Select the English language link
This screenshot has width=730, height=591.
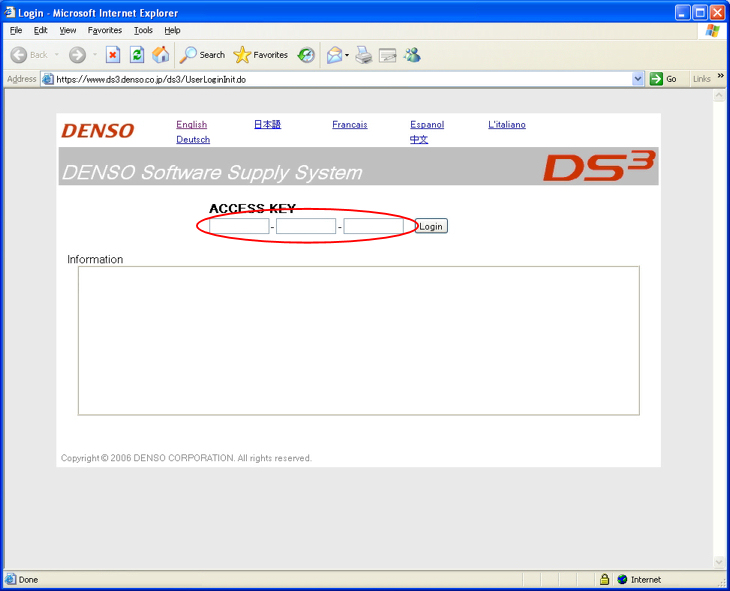click(x=191, y=124)
